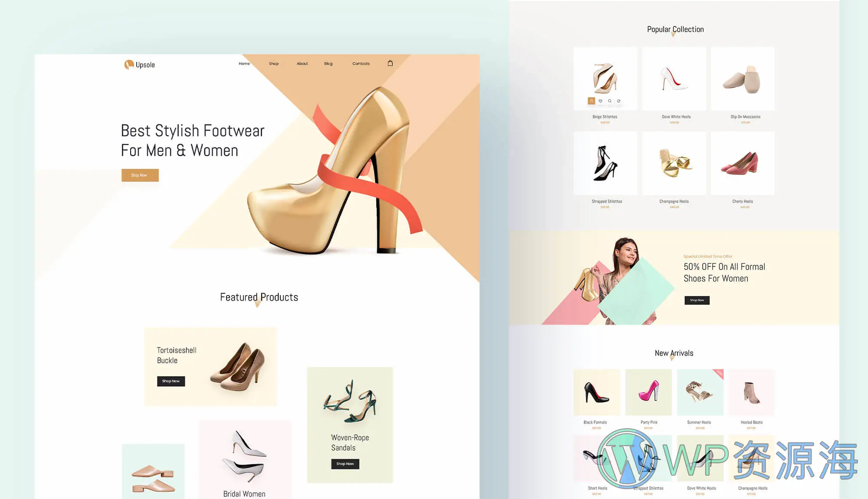Click the hero Shop Now button
Screen dimensions: 868x499
click(140, 175)
